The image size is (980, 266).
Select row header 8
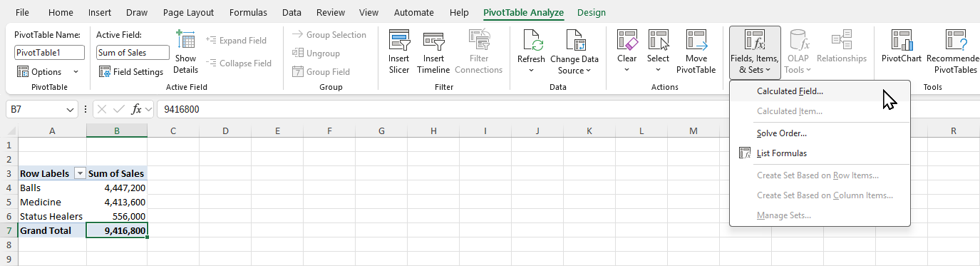tap(9, 245)
